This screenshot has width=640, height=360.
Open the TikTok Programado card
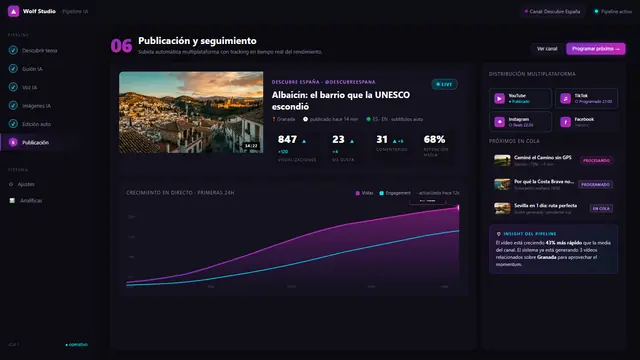[x=587, y=98]
